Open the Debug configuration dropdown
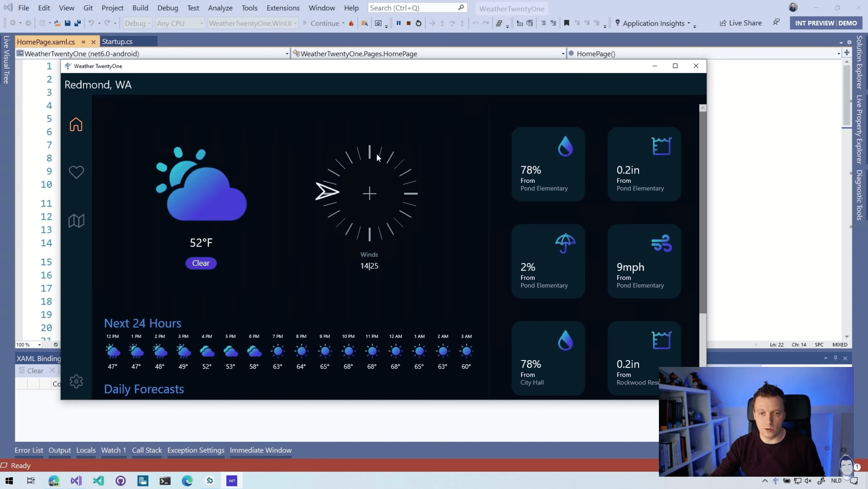The image size is (868, 489). (137, 23)
